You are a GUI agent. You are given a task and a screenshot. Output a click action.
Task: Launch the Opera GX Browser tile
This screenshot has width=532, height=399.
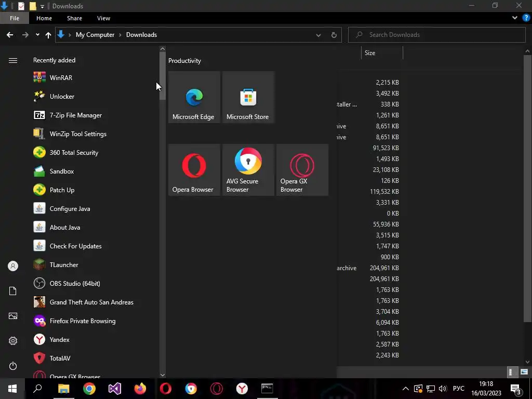302,170
